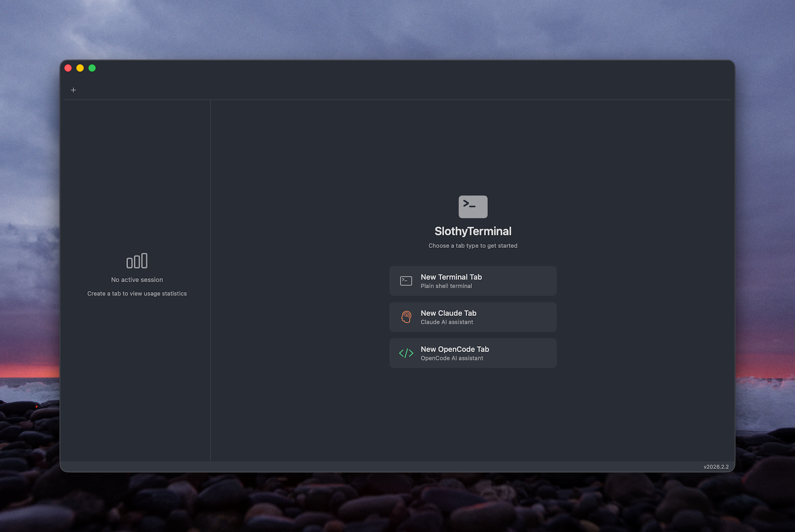Viewport: 795px width, 532px height.
Task: Click the orange Claude assistant head icon
Action: point(405,317)
